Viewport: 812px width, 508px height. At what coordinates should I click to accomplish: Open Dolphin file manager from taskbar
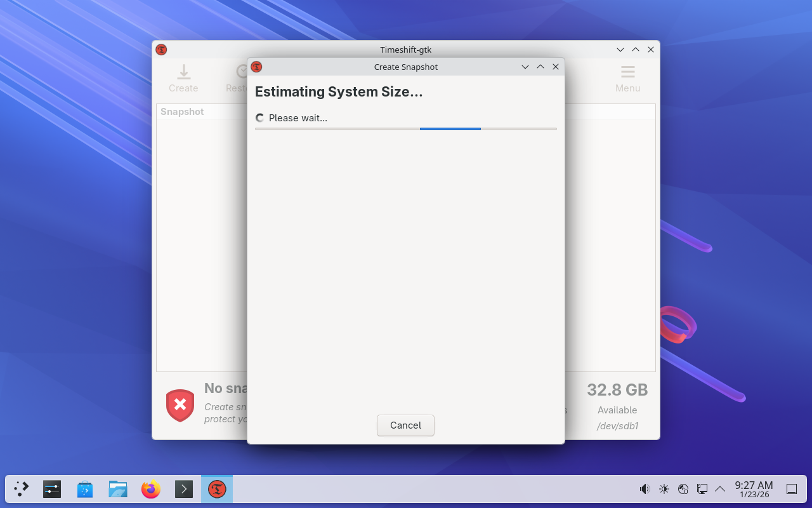118,489
